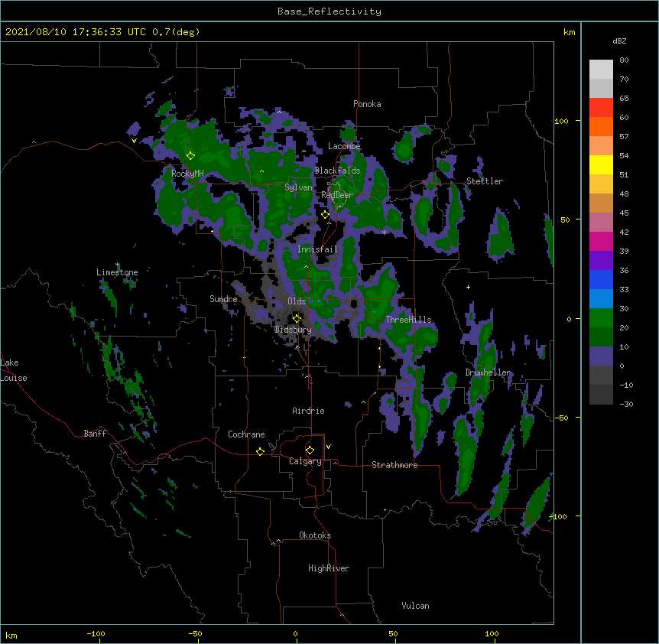Click the Blackfalds city label
The width and height of the screenshot is (659, 644).
tap(337, 171)
